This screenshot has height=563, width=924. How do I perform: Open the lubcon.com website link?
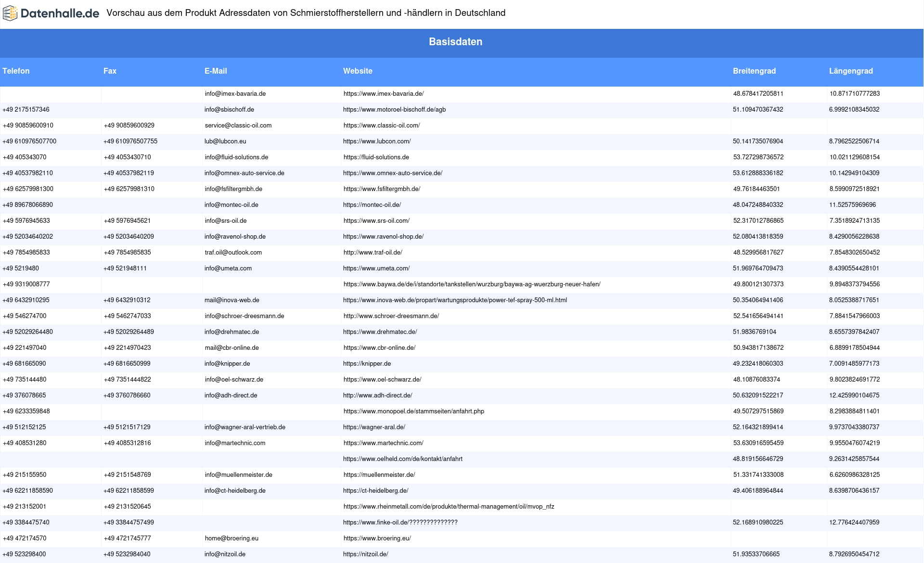(x=377, y=141)
